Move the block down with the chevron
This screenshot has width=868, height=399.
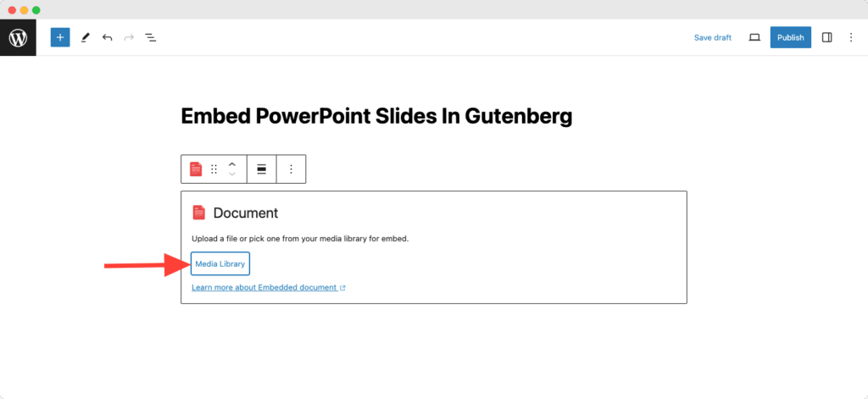232,175
